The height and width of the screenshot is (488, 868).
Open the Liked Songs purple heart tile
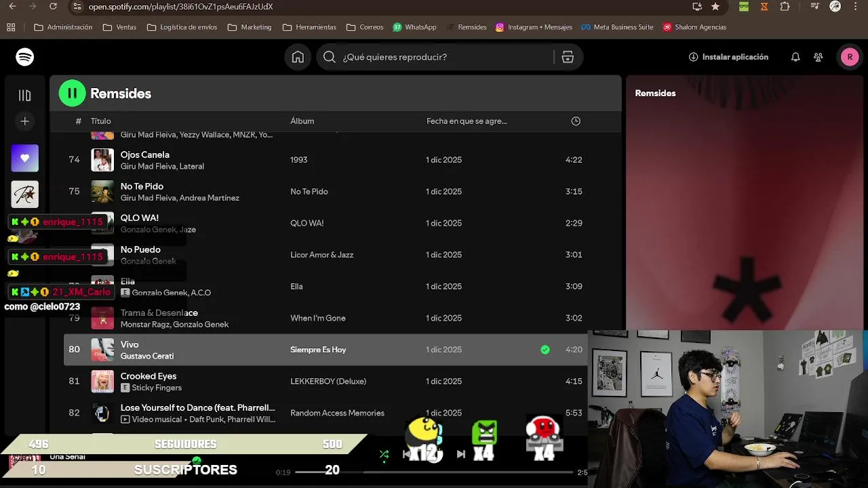pyautogui.click(x=24, y=158)
